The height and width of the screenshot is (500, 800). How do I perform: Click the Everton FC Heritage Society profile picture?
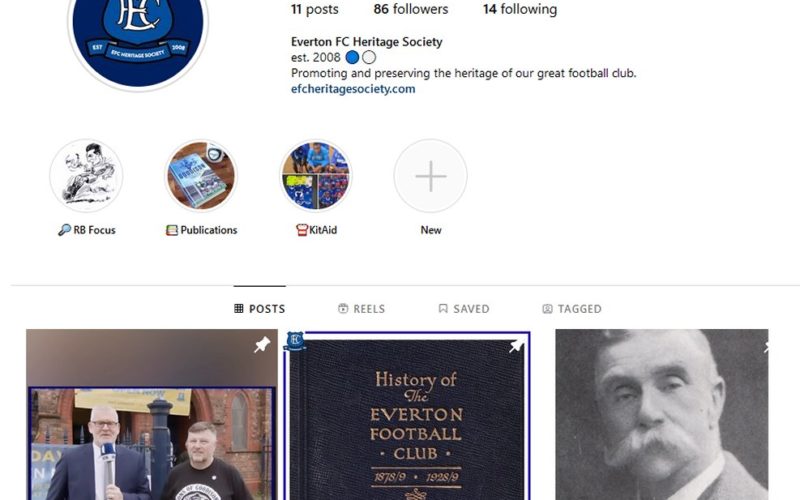pos(138,36)
